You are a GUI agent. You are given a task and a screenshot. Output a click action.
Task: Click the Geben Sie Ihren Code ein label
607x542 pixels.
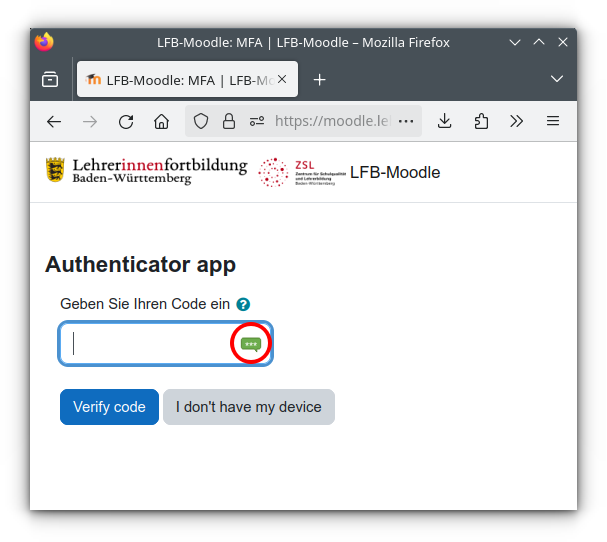tap(145, 304)
